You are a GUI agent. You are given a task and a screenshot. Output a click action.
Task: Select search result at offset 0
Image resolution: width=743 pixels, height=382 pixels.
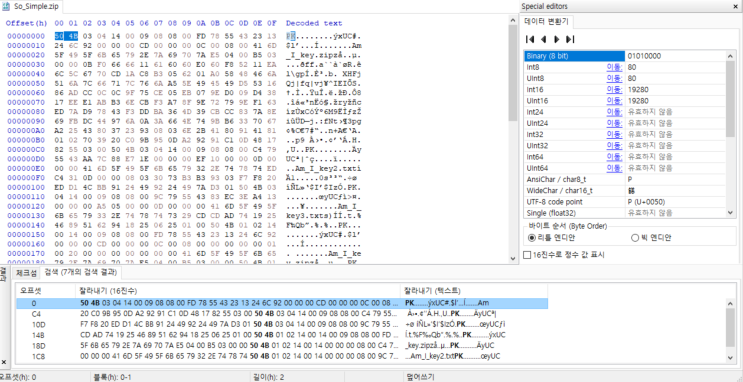[282, 303]
